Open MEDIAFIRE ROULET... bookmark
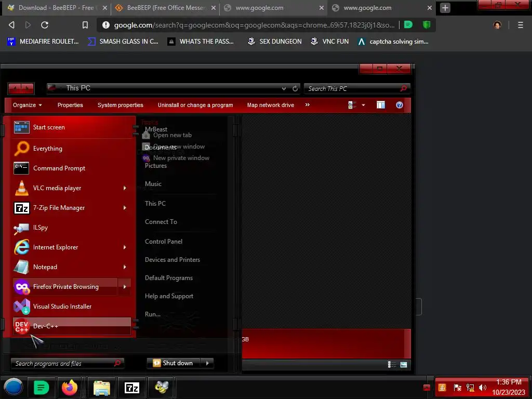Screen dimensions: 532x399 click(x=43, y=42)
